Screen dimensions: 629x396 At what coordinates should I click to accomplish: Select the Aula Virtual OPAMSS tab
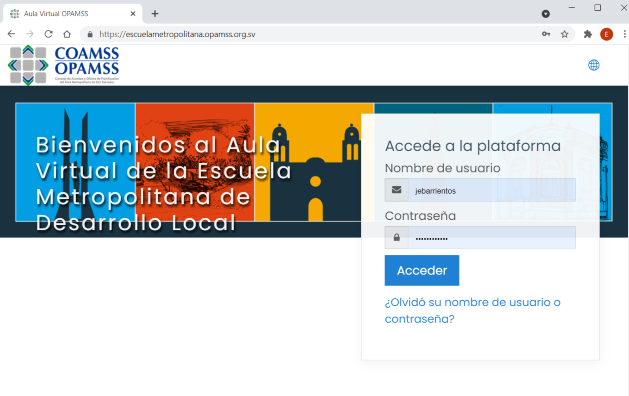72,14
